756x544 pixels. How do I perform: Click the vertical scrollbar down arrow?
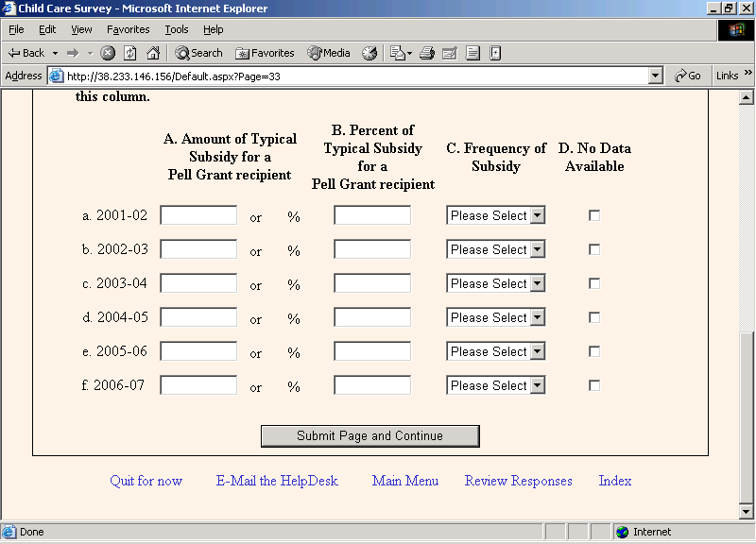(x=746, y=512)
